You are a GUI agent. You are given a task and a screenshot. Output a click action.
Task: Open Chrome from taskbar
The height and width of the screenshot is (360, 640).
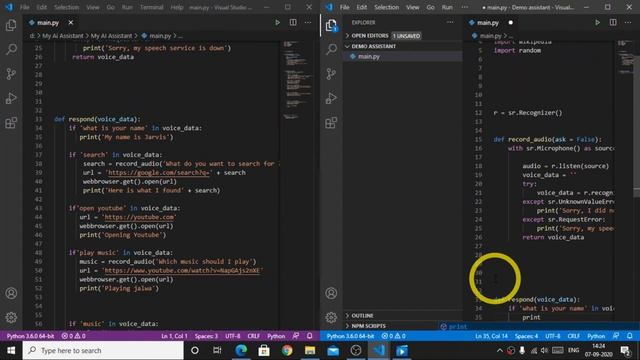[x=287, y=350]
